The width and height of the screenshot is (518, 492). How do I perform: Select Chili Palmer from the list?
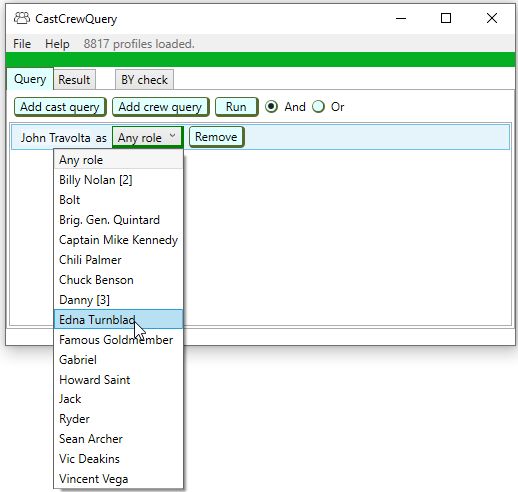pos(118,260)
